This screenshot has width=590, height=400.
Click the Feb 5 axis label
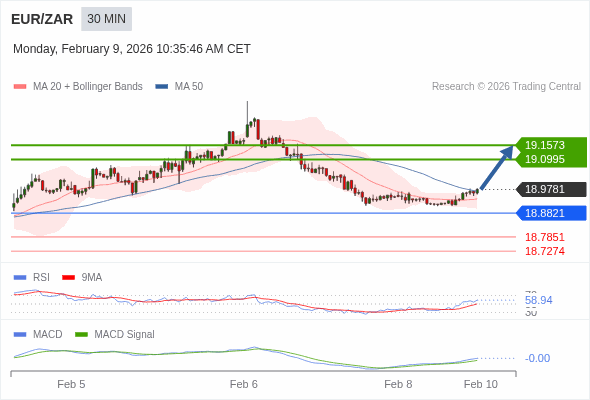coord(71,384)
